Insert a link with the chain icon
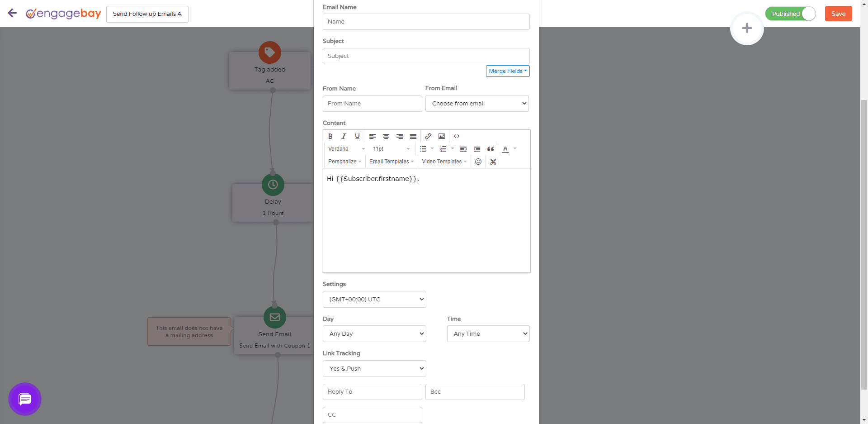 428,136
